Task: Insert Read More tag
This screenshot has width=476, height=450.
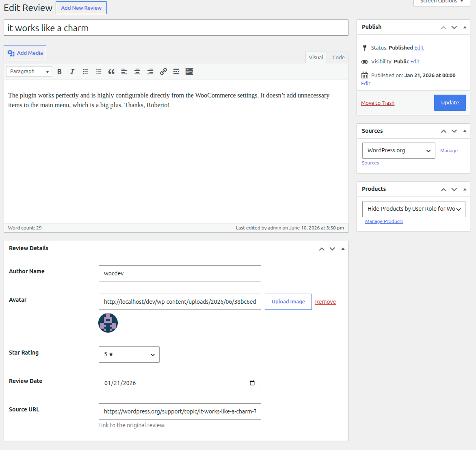Action: [176, 71]
